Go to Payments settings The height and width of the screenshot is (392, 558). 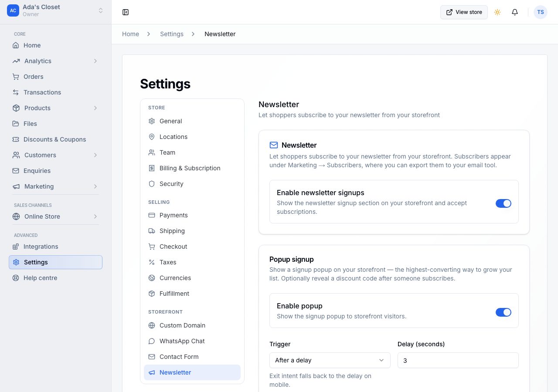click(192, 215)
